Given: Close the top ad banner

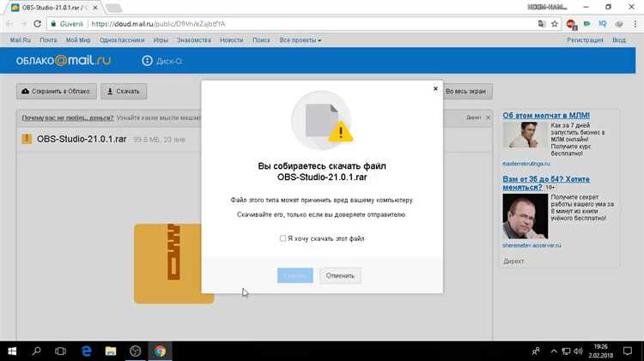Looking at the screenshot, I should point(488,117).
